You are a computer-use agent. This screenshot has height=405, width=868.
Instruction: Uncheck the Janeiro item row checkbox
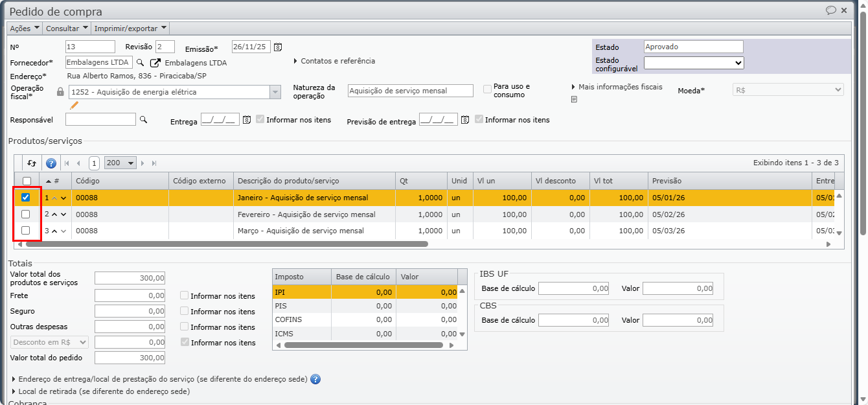26,198
